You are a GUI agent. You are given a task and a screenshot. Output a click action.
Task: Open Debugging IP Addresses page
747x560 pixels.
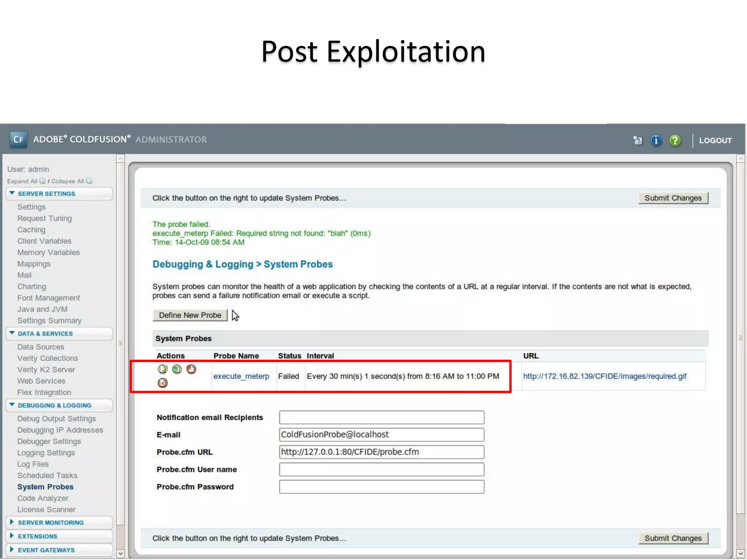point(60,430)
